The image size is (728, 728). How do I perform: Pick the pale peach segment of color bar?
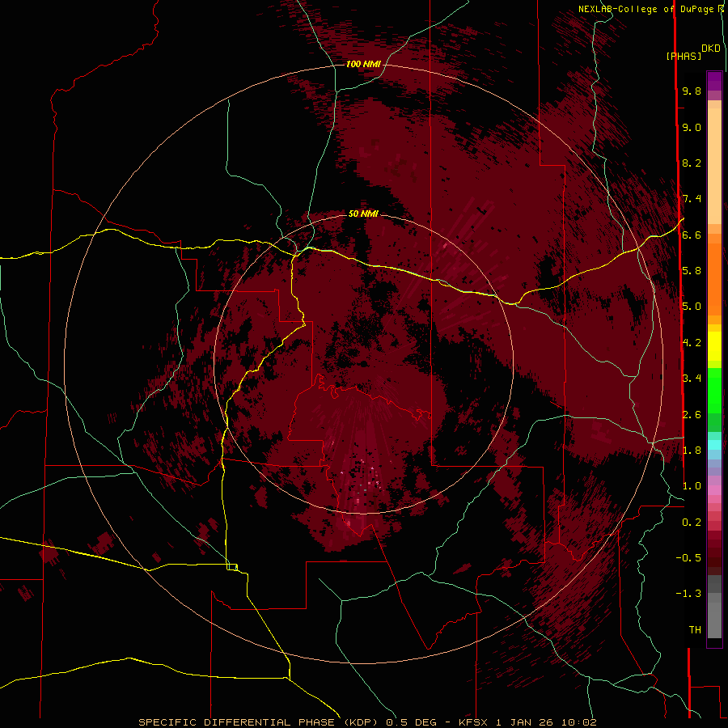coord(714,166)
